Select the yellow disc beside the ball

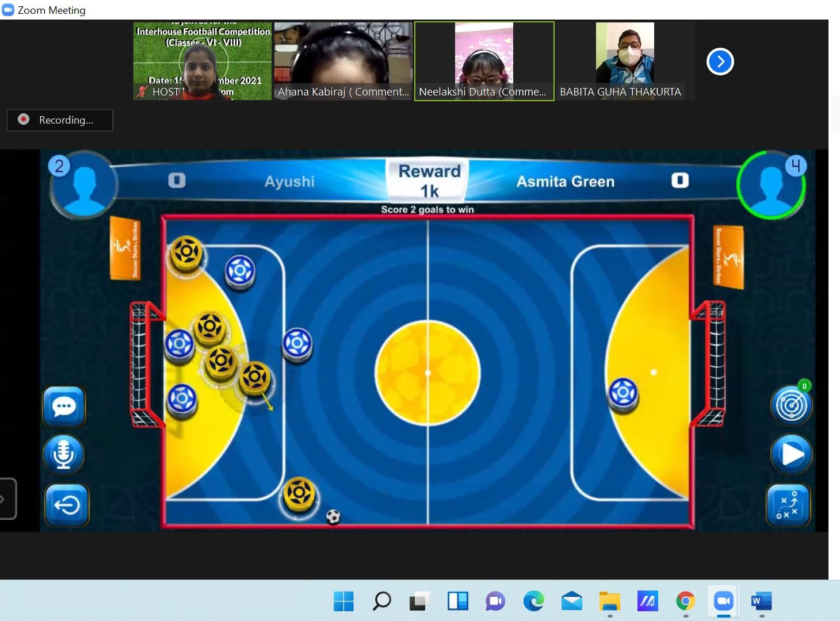coord(299,493)
